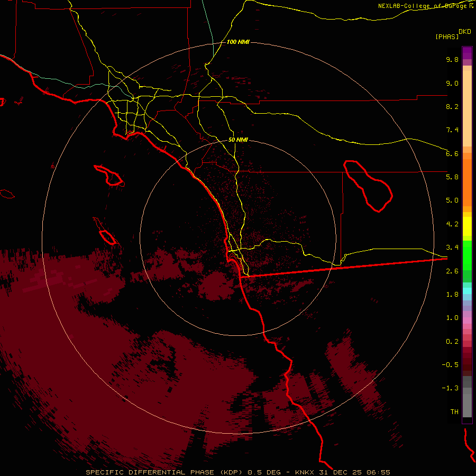Click the DKD units label above colorbar
476x476 pixels.
465,32
